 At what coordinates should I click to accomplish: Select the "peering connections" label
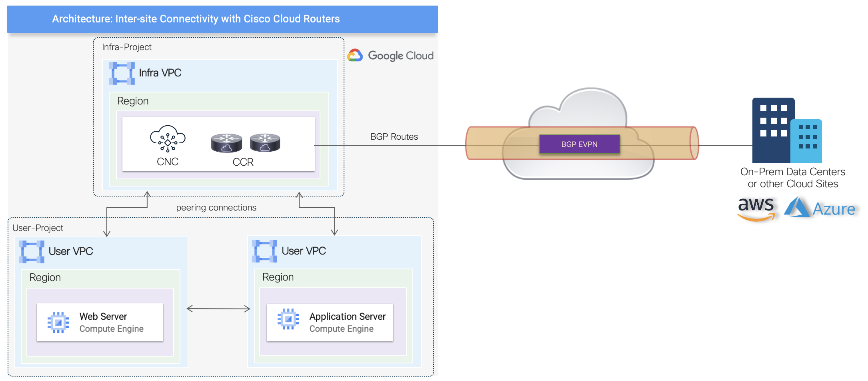216,208
